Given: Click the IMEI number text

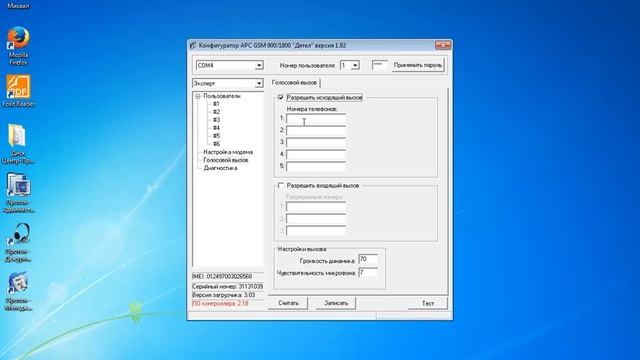Looking at the screenshot, I should click(222, 277).
